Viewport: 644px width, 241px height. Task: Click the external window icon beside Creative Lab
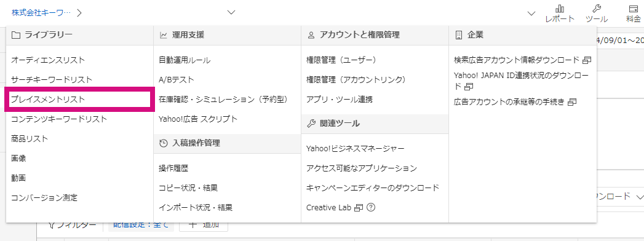359,208
